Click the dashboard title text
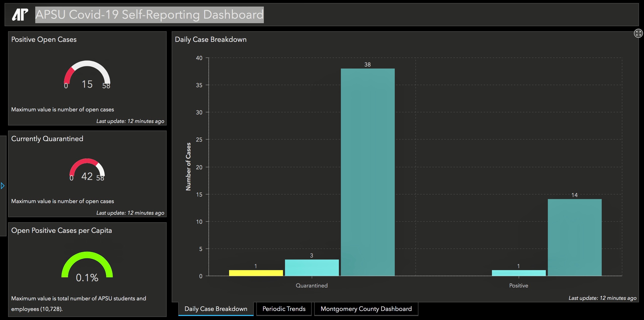 coord(149,15)
